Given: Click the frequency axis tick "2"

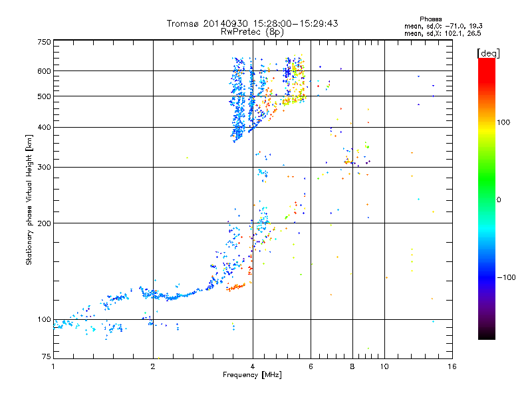Looking at the screenshot, I should (153, 366).
